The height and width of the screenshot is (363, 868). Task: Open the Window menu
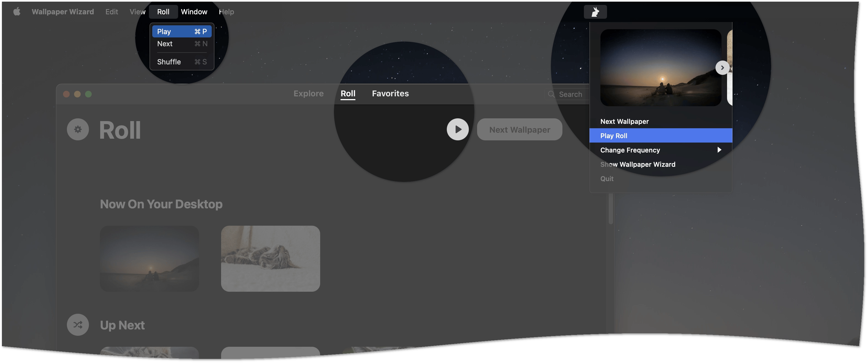[194, 12]
